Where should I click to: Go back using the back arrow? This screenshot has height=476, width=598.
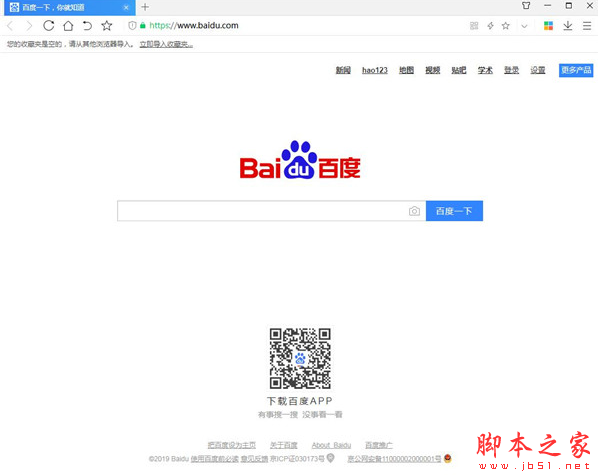tap(10, 26)
